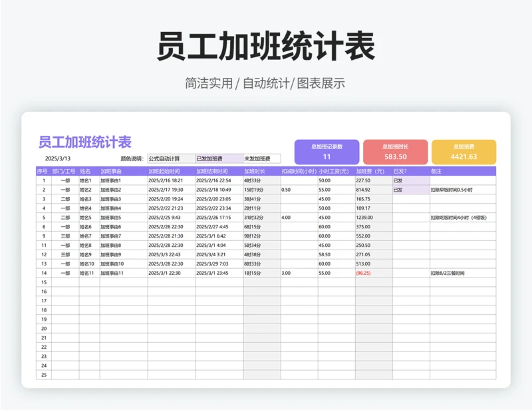
Task: Click the 已发加班费 lavender legend cell
Action: pos(219,158)
